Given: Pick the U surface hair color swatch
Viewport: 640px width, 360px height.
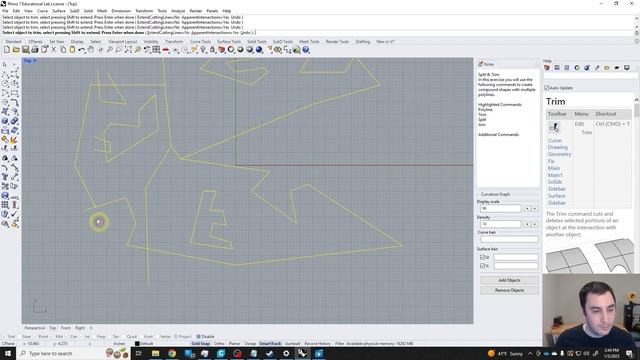Looking at the screenshot, I should [x=516, y=258].
